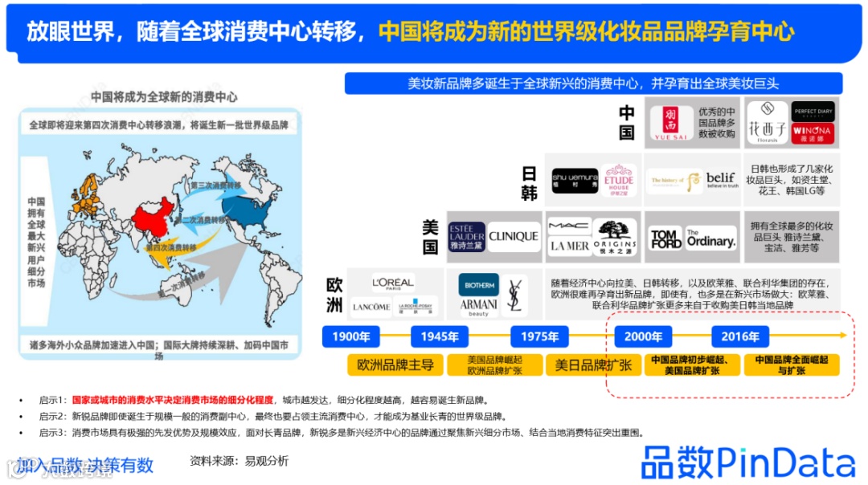The image size is (868, 485).
Task: Click the 品数PinData logo
Action: pos(748,463)
